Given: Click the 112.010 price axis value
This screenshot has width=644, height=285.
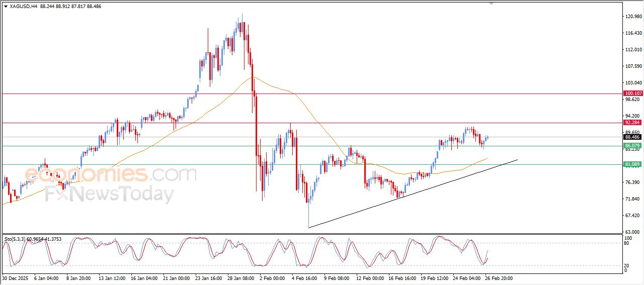Looking at the screenshot, I should pyautogui.click(x=633, y=50).
